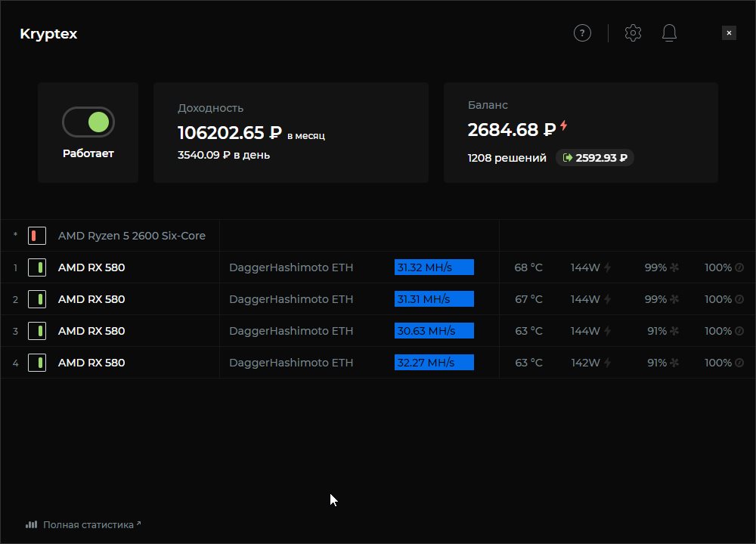The height and width of the screenshot is (544, 756).
Task: Toggle the AMD Ryzen 5 2600 CPU device
Action: click(37, 236)
